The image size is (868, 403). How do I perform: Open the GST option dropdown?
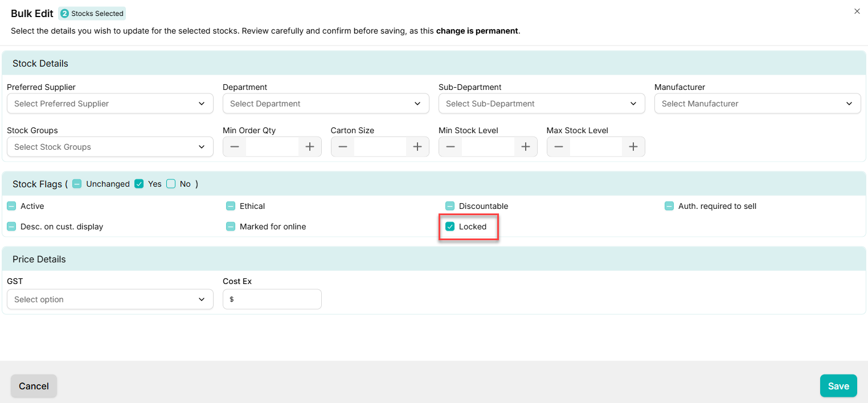coord(110,299)
